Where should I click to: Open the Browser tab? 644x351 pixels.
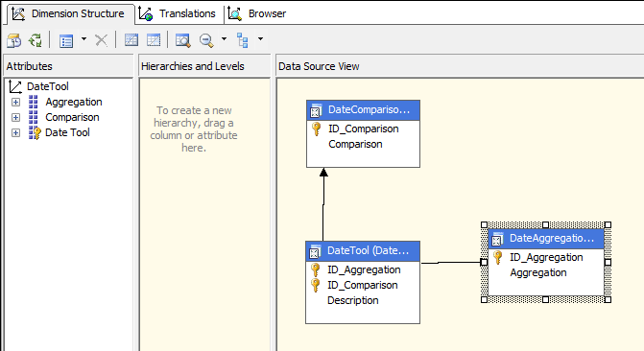(x=257, y=13)
